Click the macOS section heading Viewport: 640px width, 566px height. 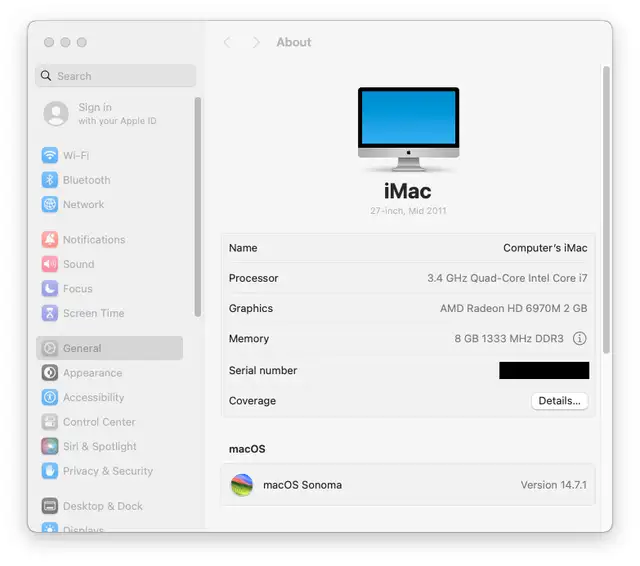pyautogui.click(x=247, y=449)
